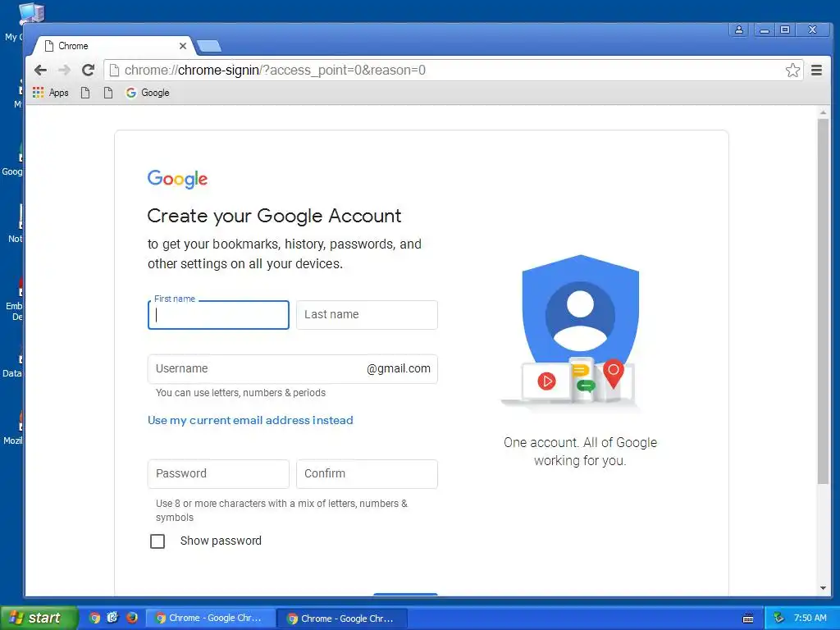Enable the Show password checkbox
Screen dimensions: 840x630
157,541
